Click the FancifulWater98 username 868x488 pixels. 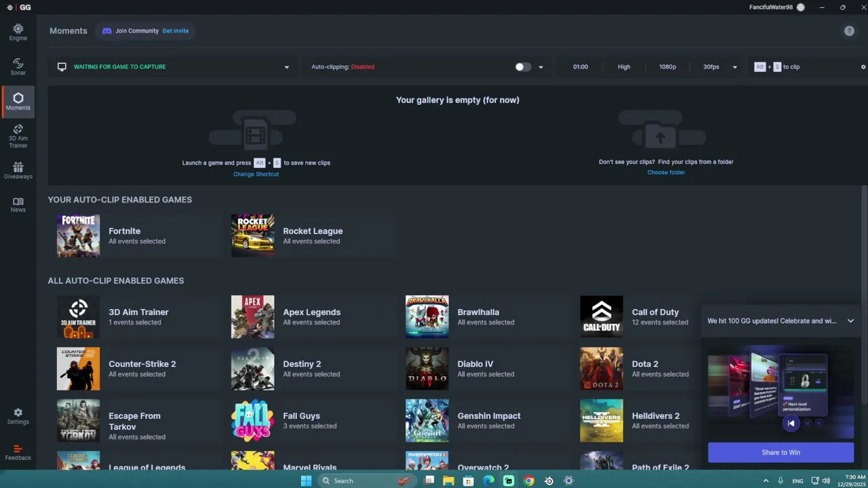tap(772, 7)
